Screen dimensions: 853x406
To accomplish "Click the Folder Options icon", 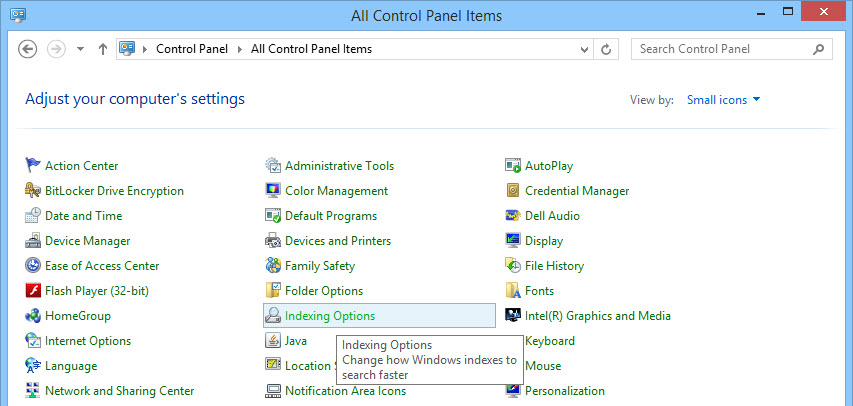I will click(273, 291).
